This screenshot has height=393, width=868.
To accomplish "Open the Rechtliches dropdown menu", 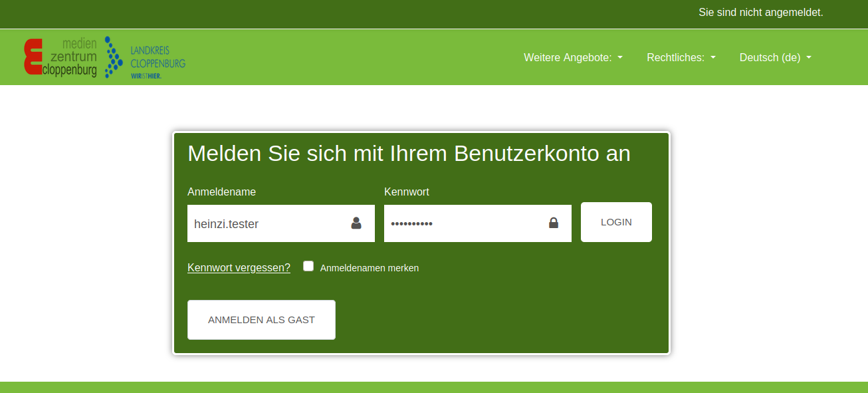I will coord(675,58).
